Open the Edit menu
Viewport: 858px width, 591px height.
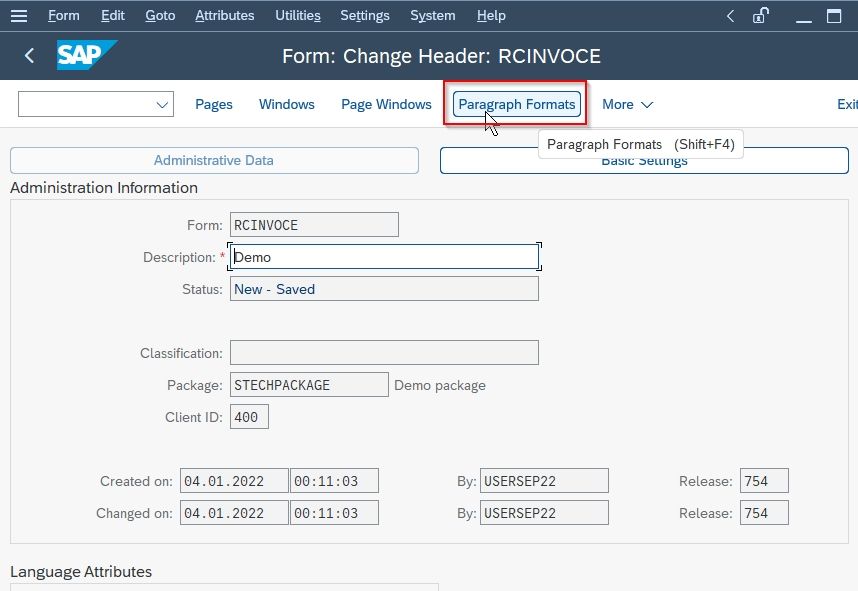click(x=113, y=15)
